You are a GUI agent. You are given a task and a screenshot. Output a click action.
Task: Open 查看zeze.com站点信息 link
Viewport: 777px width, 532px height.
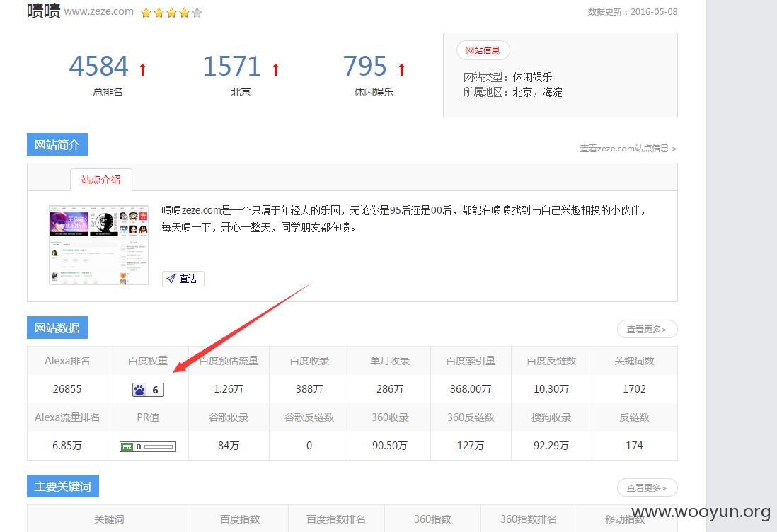pos(628,148)
